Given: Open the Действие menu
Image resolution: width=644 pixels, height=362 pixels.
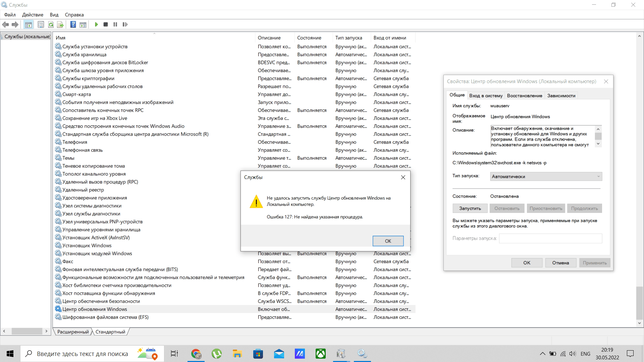Looking at the screenshot, I should coord(33,15).
